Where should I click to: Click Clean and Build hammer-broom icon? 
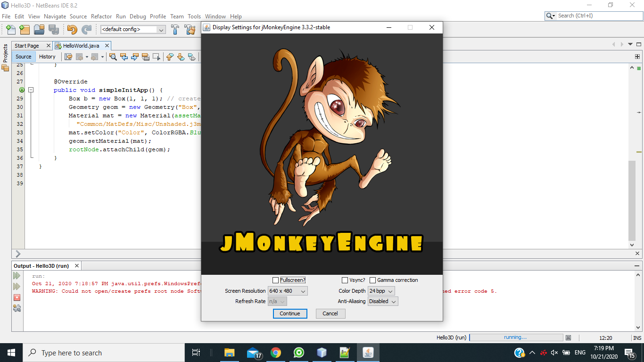click(190, 30)
